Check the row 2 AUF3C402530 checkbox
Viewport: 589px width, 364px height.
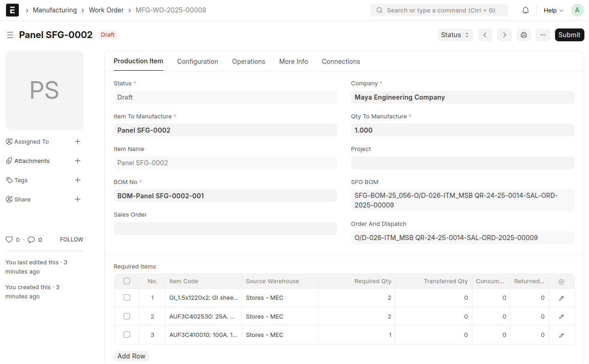tap(127, 316)
